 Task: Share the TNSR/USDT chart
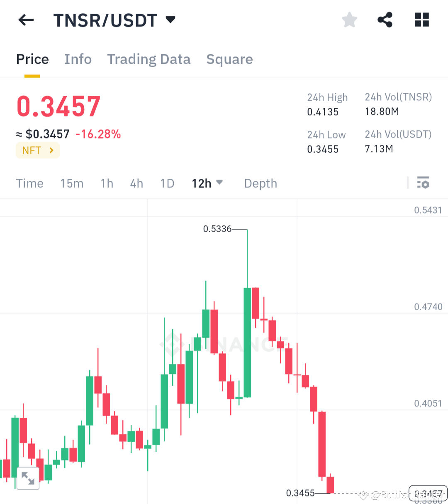click(385, 19)
